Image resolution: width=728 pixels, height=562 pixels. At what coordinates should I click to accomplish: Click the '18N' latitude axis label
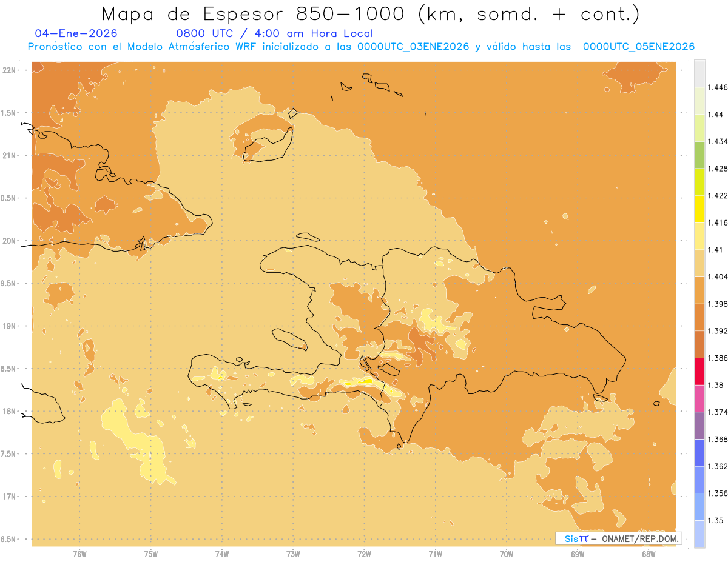coord(9,411)
